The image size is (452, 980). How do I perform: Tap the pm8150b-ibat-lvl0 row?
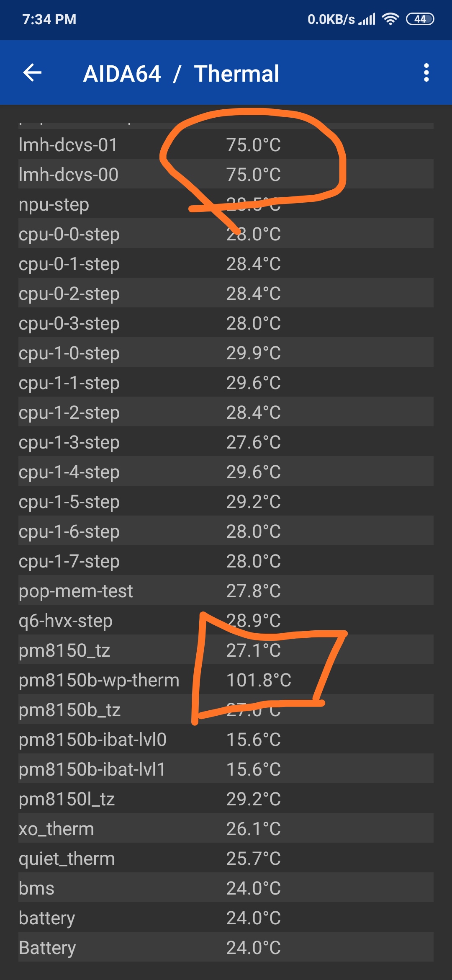[226, 740]
